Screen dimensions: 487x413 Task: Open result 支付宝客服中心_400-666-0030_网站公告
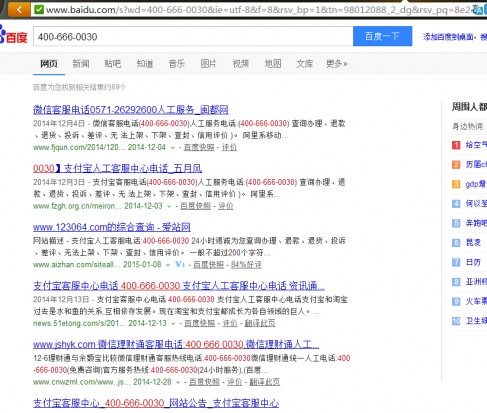point(156,403)
